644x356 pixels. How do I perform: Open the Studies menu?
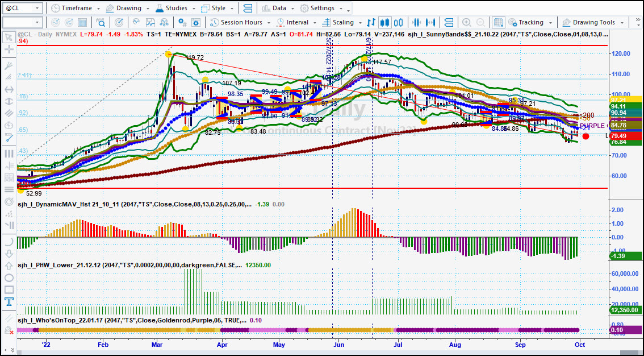pos(173,8)
